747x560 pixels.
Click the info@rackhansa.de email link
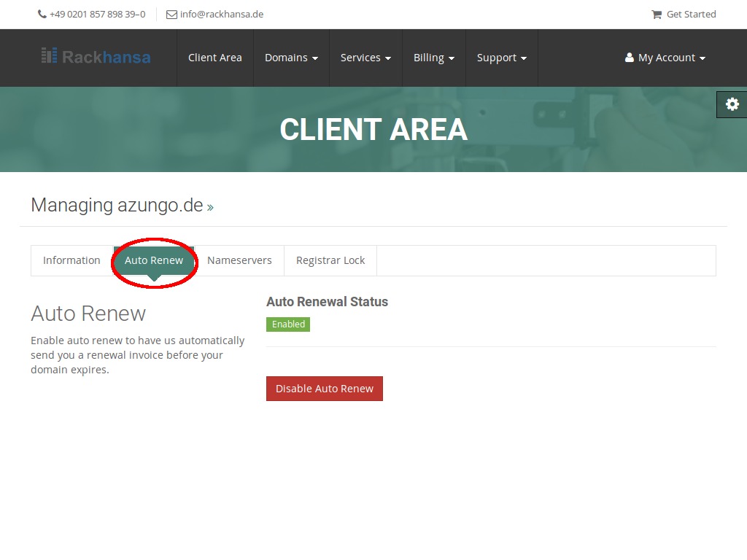(222, 15)
